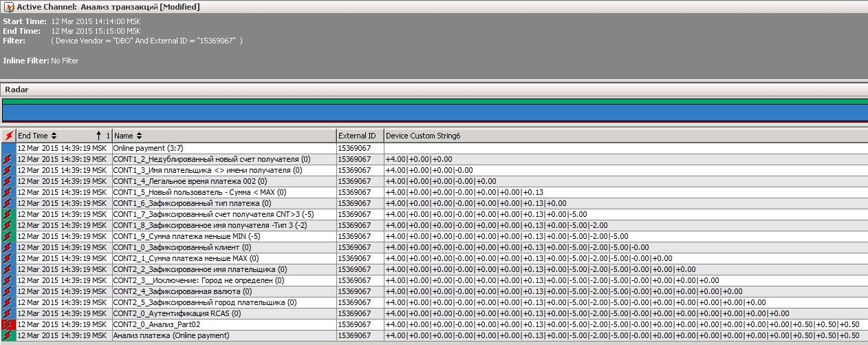Viewport: 868px width, 345px height.
Task: Click the Active Channel icon in title bar
Action: (9, 7)
